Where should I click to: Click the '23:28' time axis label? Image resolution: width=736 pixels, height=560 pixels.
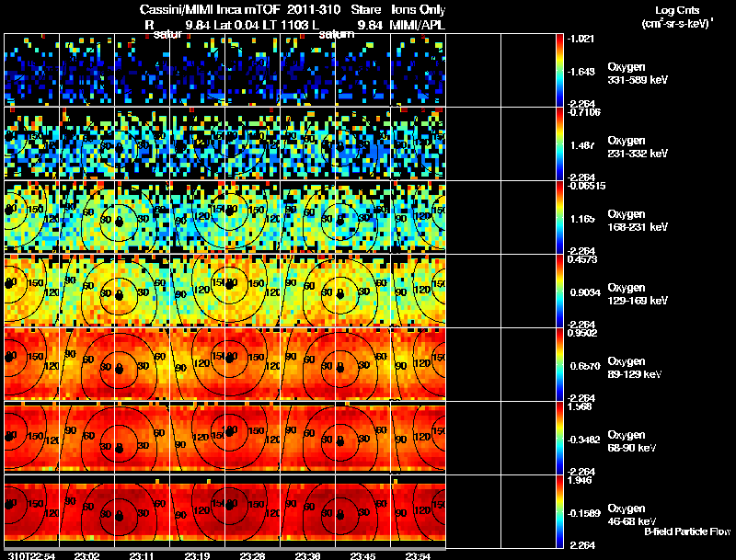pyautogui.click(x=252, y=556)
